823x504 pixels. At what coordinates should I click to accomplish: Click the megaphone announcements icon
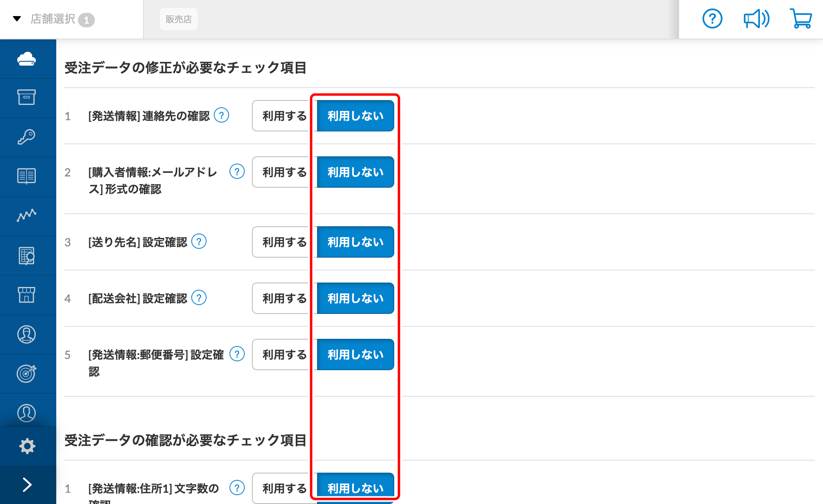pyautogui.click(x=756, y=18)
